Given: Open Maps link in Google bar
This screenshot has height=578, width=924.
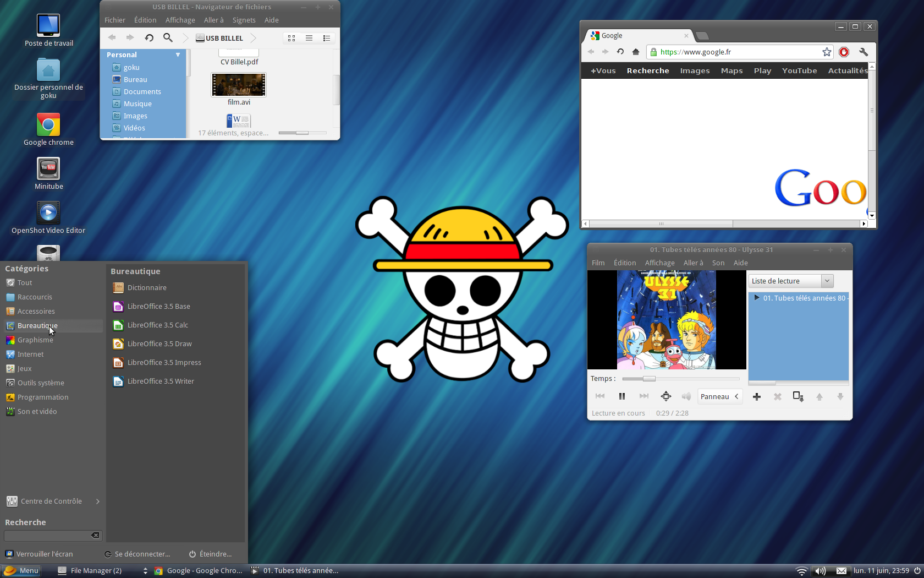Looking at the screenshot, I should point(732,70).
